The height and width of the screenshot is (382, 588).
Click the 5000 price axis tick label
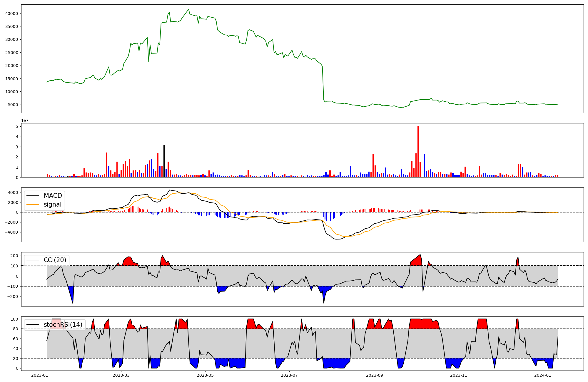click(13, 105)
